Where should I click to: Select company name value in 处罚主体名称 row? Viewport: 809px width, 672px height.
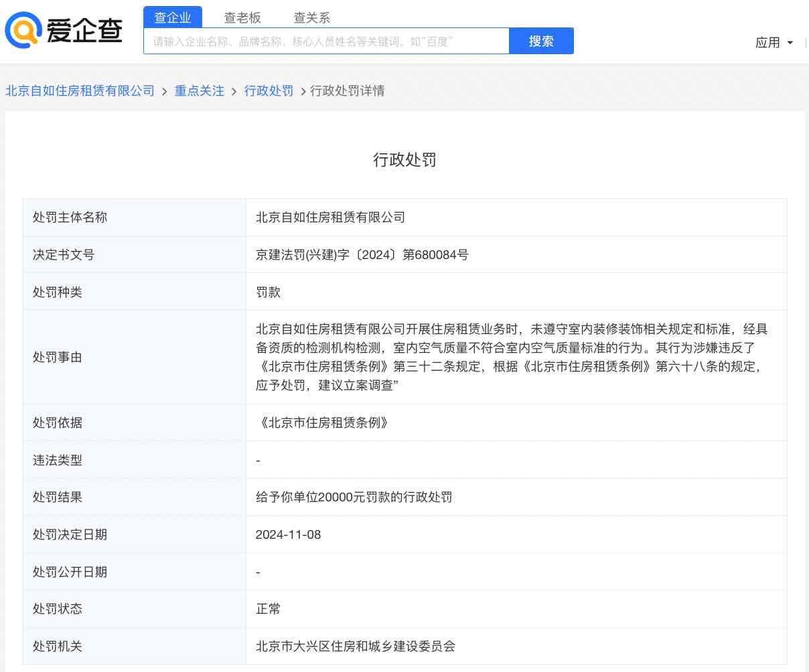(x=330, y=217)
